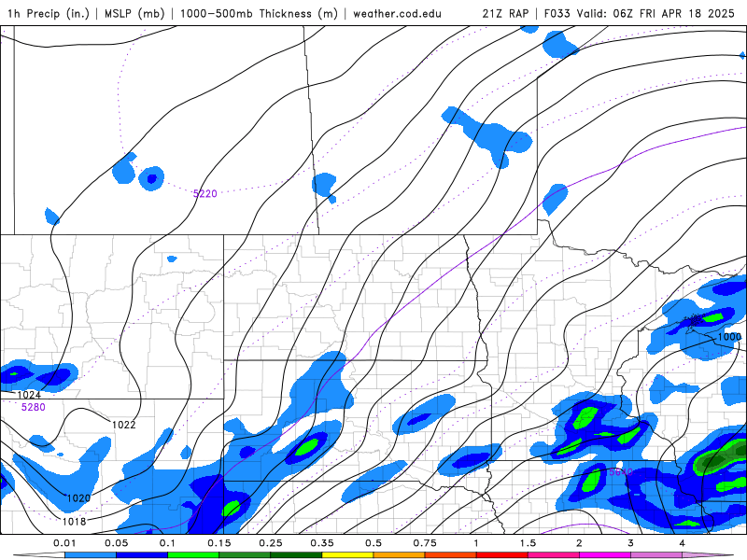747x560 pixels.
Task: Click the 0.15 legend value
Action: 219,543
